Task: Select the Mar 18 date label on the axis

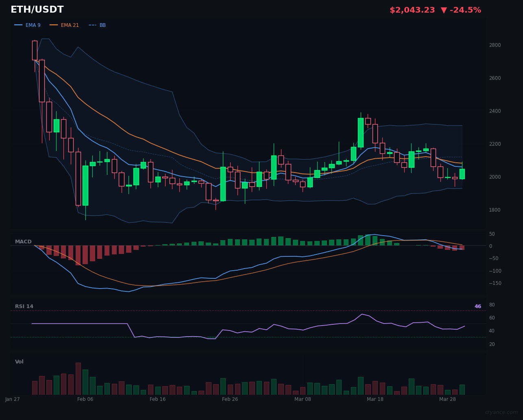Action: click(x=375, y=399)
